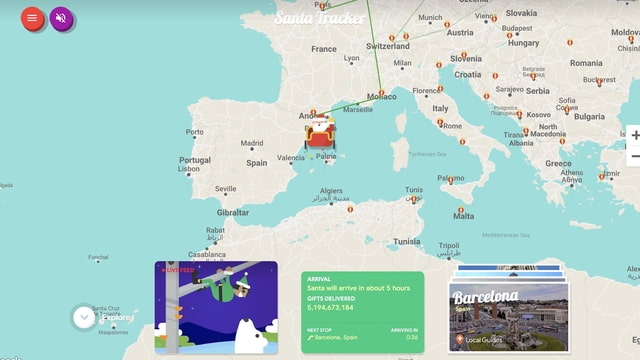Click the Madrid label on the map
Screen dimensions: 640x360
point(252,143)
